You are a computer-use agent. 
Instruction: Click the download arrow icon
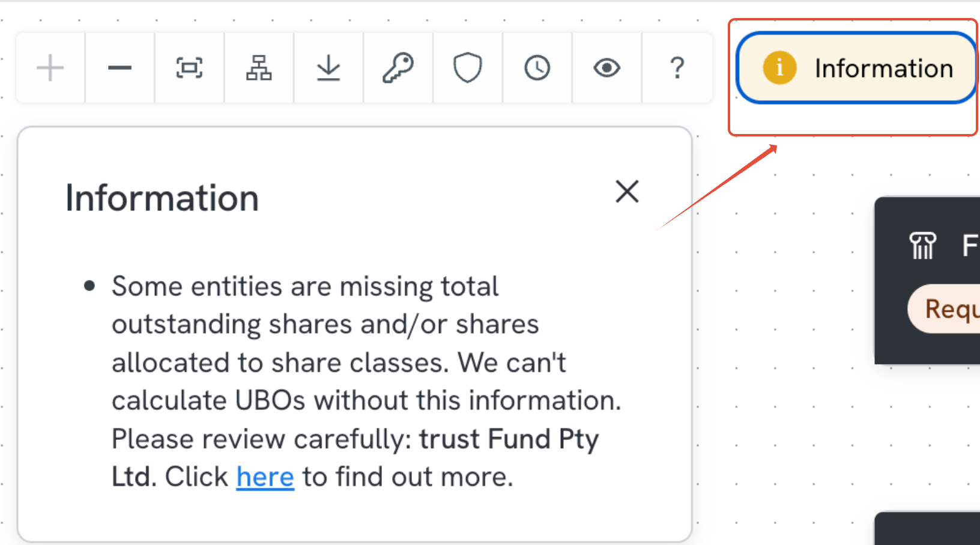point(328,68)
